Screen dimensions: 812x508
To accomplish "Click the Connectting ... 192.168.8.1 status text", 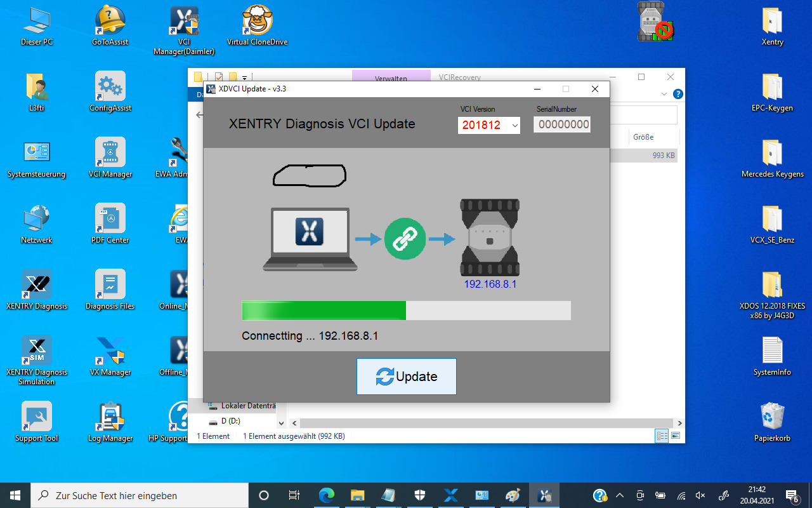I will pos(310,336).
